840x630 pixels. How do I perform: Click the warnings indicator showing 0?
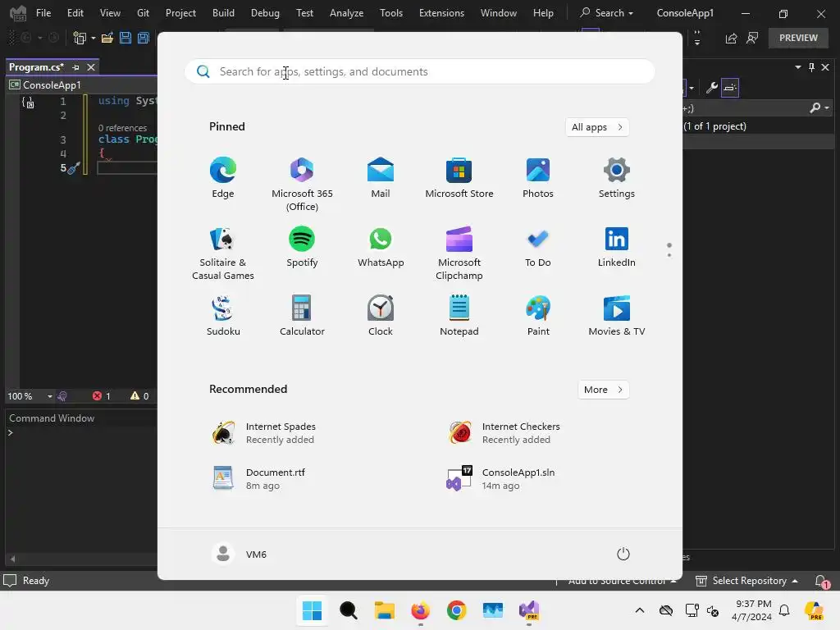coord(139,396)
